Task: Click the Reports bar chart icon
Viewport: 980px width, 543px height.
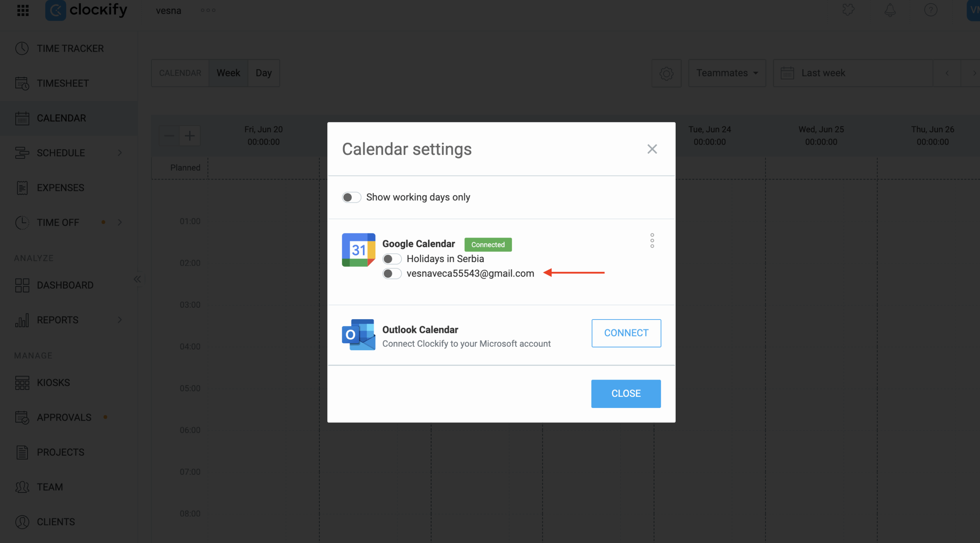Action: tap(22, 320)
